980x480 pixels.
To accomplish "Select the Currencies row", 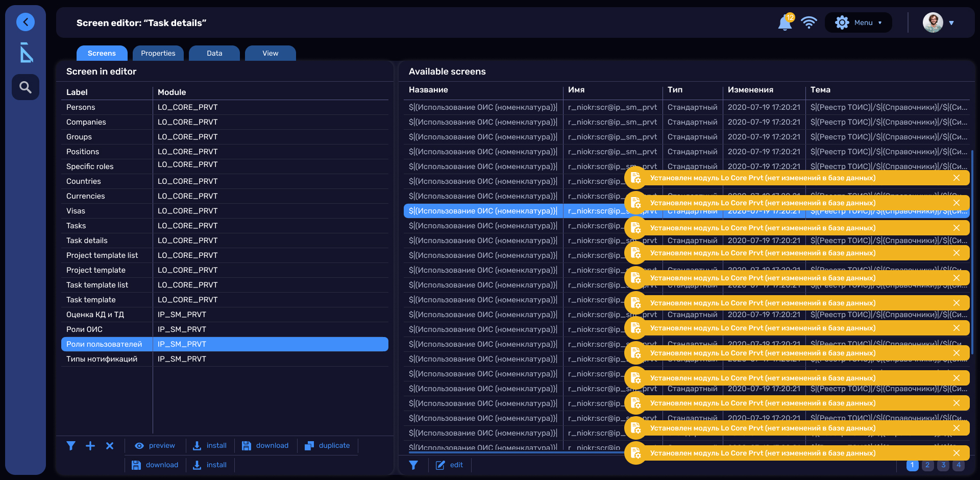I will (x=225, y=196).
